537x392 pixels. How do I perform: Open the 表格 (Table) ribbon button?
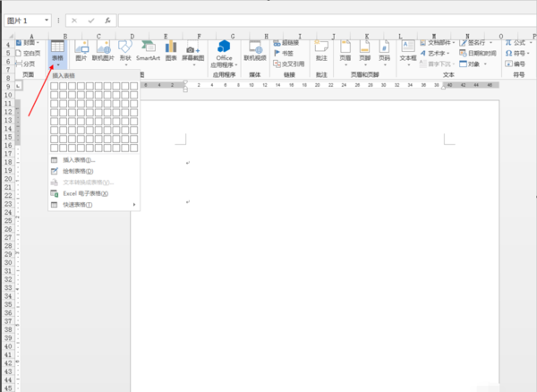click(x=57, y=53)
